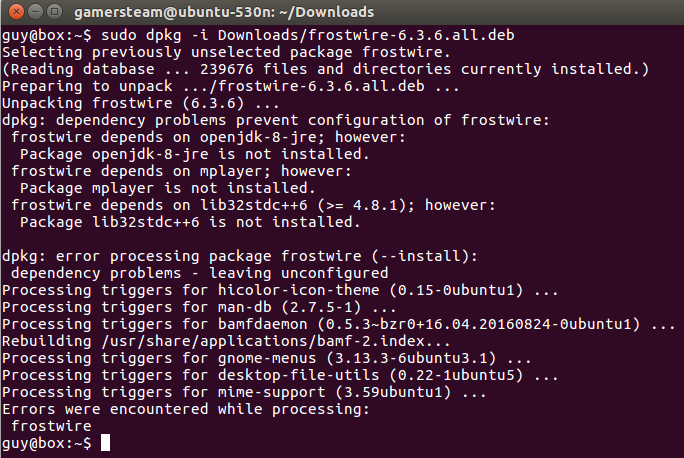Viewport: 684px width, 458px height.
Task: Click the line 'Package mplayer is not installed'
Action: 168,188
